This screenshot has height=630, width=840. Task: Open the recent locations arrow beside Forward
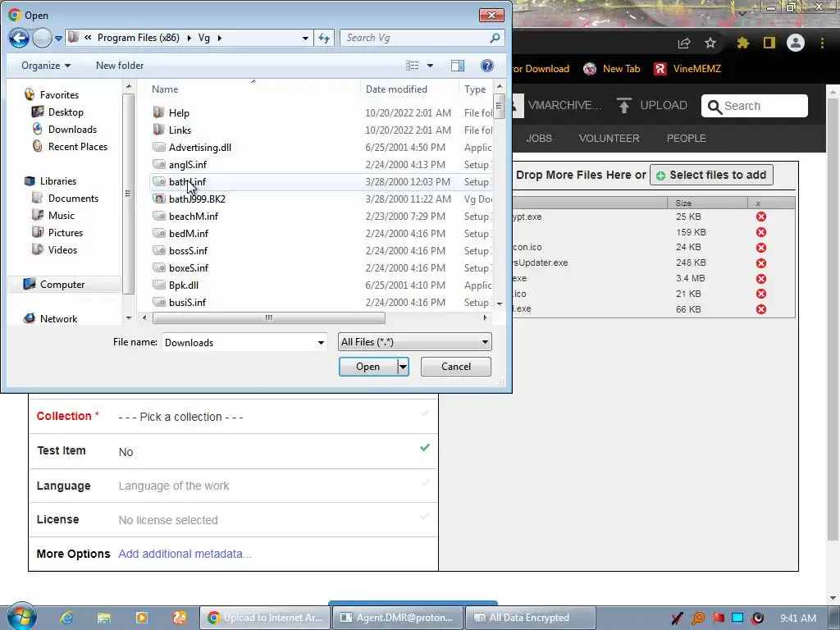(x=58, y=39)
